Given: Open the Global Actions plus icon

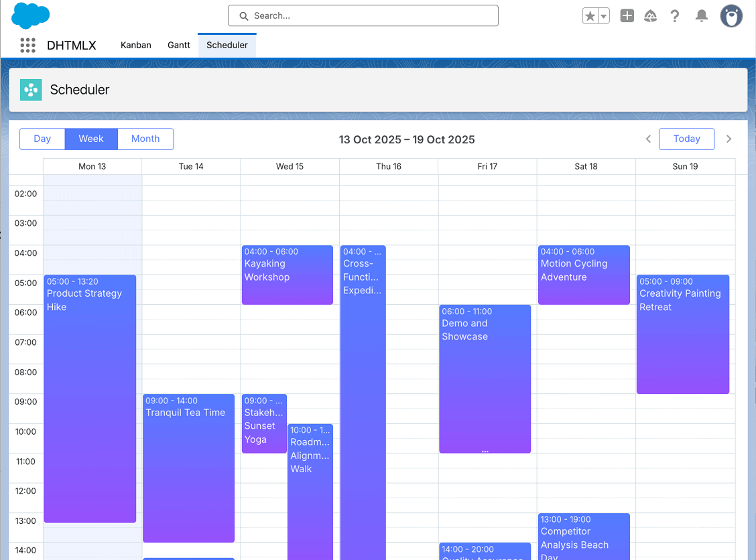Looking at the screenshot, I should click(x=627, y=16).
